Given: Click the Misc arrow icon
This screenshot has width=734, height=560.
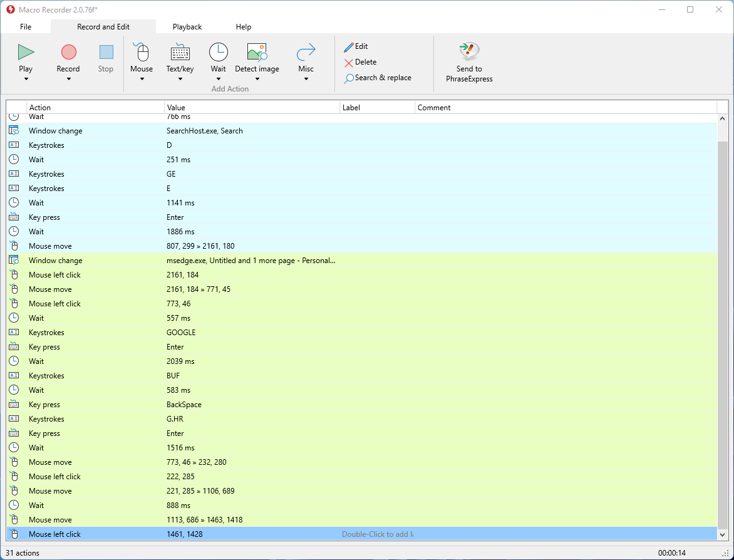Looking at the screenshot, I should (x=306, y=52).
